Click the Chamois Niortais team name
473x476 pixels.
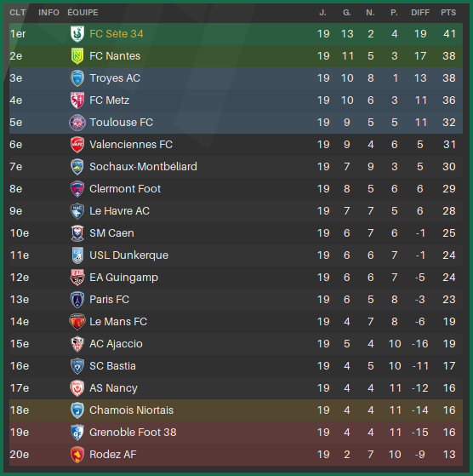pos(131,410)
